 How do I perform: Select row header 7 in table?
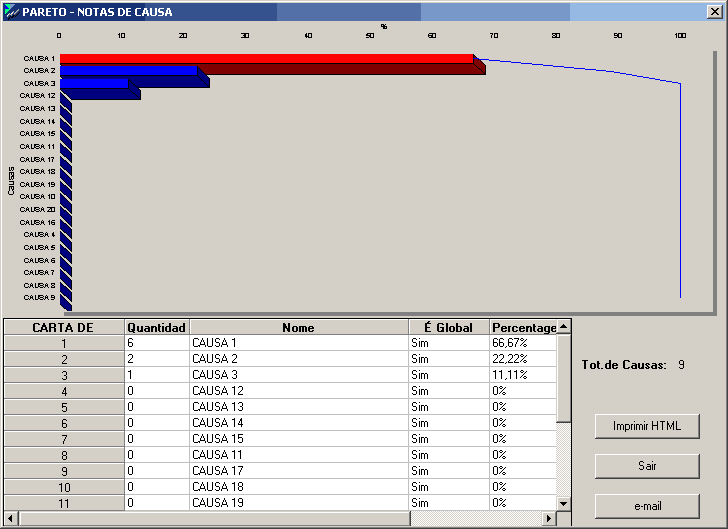[x=64, y=439]
